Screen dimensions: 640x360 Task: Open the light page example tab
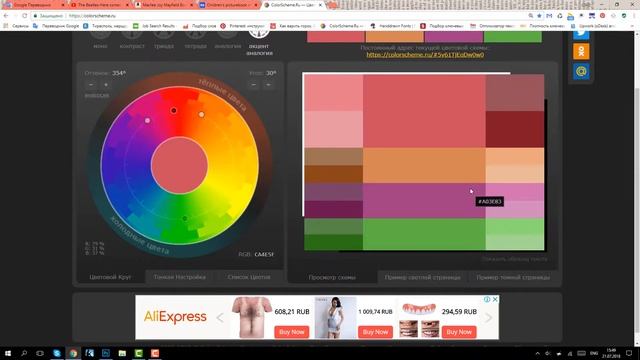click(x=422, y=277)
